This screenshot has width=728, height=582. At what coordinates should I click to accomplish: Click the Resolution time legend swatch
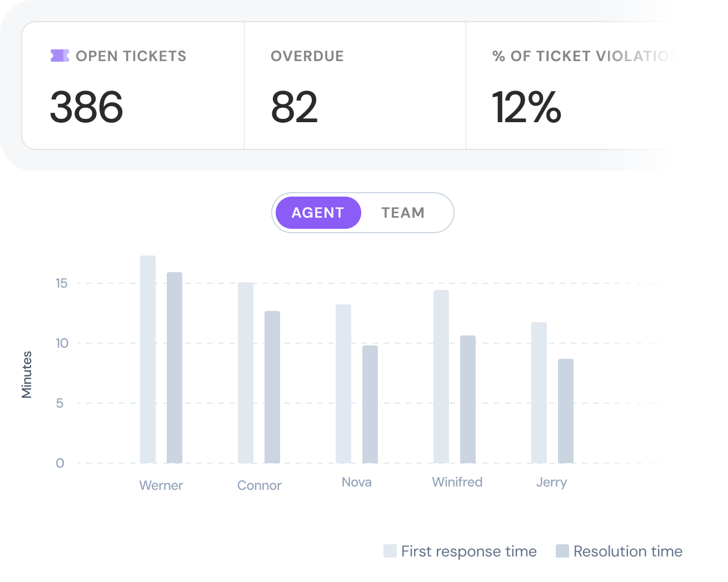pyautogui.click(x=562, y=551)
